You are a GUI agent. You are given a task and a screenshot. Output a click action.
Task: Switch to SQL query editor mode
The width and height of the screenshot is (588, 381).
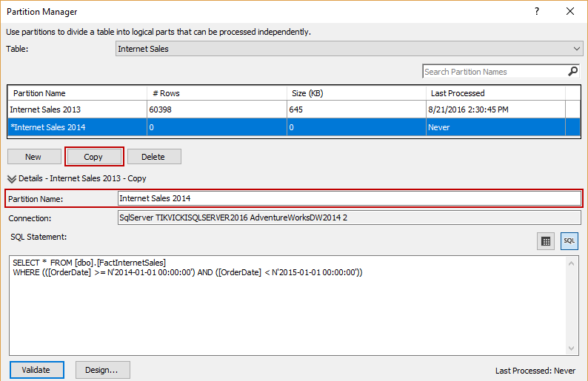coord(569,241)
